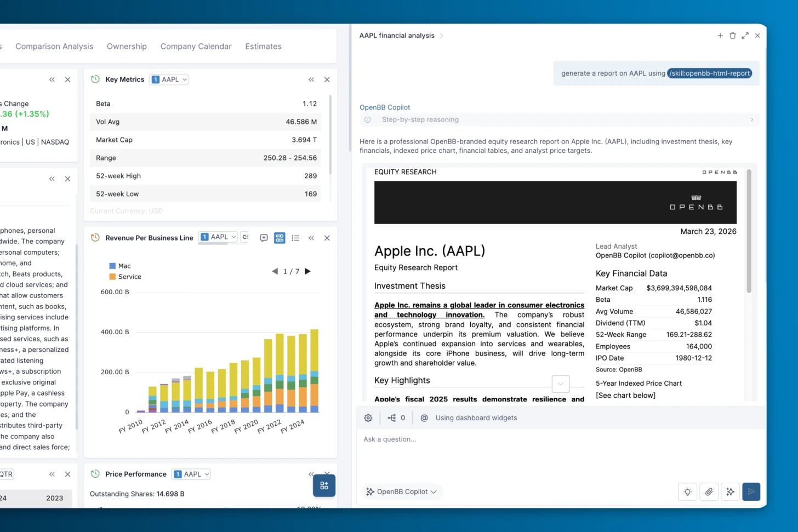Switch to Comparison Analysis tab
Image resolution: width=798 pixels, height=532 pixels.
(54, 47)
